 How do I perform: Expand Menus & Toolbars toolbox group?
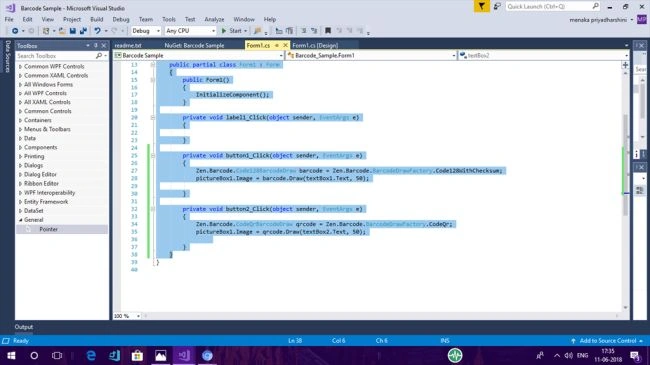pos(20,129)
